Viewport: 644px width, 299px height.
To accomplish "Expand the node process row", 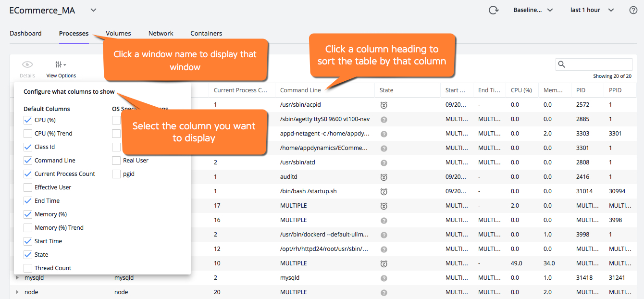I will tap(17, 292).
